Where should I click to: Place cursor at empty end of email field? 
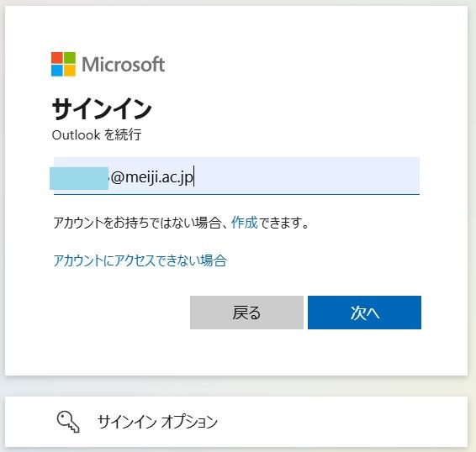(x=307, y=176)
